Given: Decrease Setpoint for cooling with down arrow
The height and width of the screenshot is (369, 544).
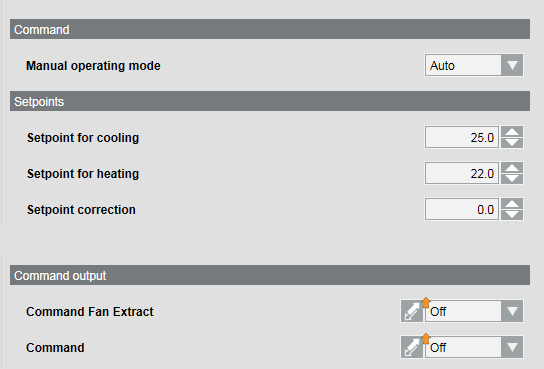Looking at the screenshot, I should coord(512,143).
